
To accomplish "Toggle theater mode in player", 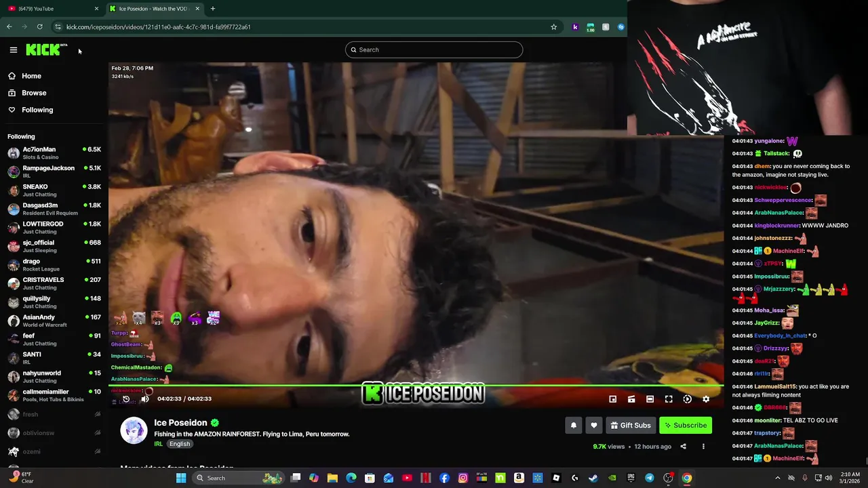I will pyautogui.click(x=650, y=399).
